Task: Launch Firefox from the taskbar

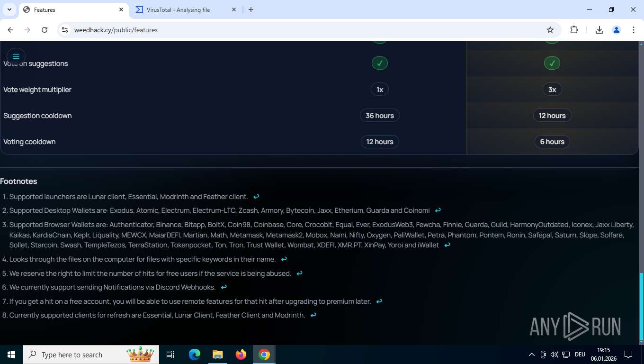Action: [x=241, y=355]
